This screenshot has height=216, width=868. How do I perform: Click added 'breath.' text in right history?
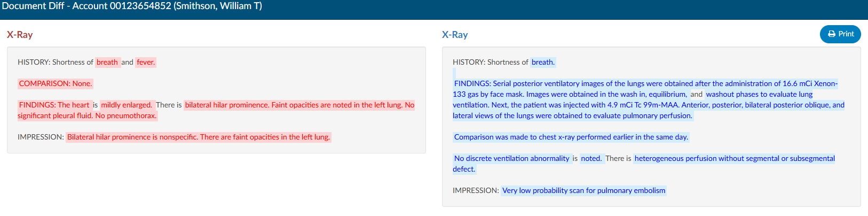pyautogui.click(x=543, y=62)
